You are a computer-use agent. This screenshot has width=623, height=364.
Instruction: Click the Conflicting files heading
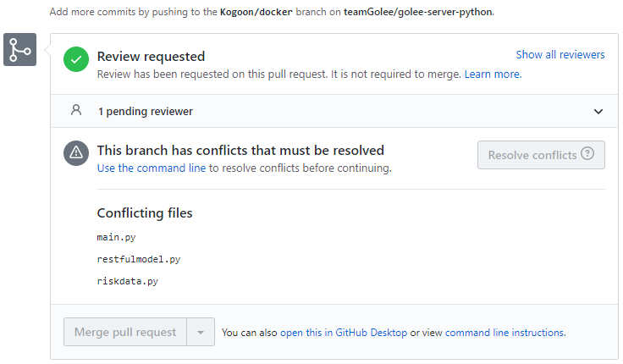tap(145, 213)
